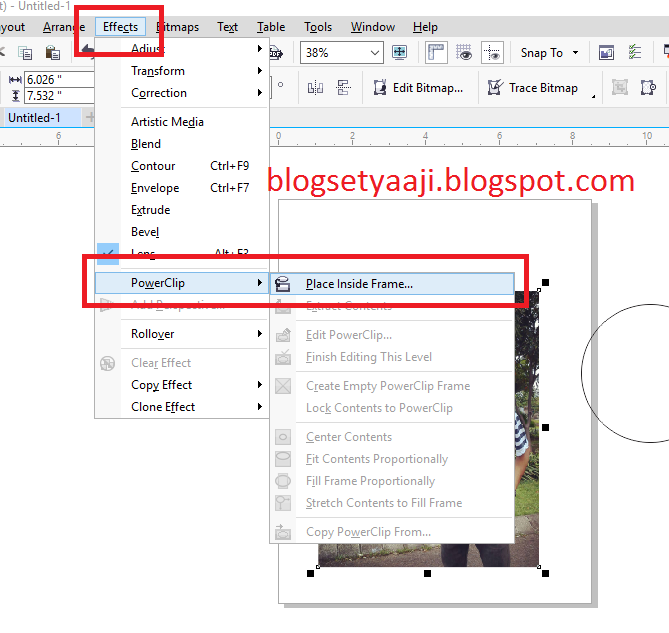Click the Trace Bitmap button

point(533,88)
